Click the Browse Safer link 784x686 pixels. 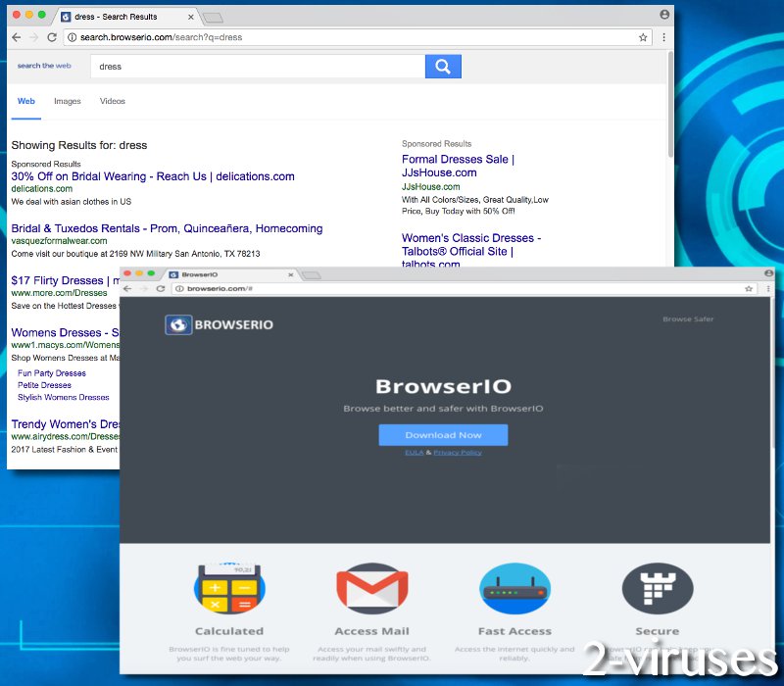689,319
